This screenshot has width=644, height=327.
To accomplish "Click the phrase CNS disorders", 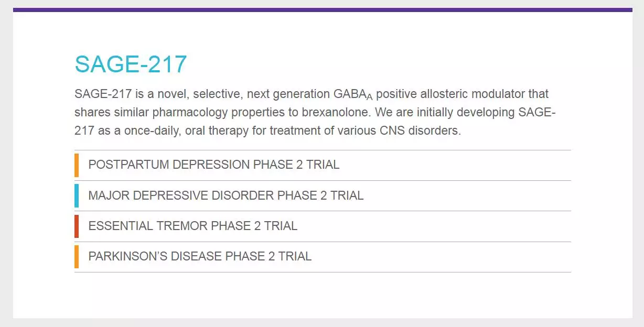I will [x=420, y=130].
